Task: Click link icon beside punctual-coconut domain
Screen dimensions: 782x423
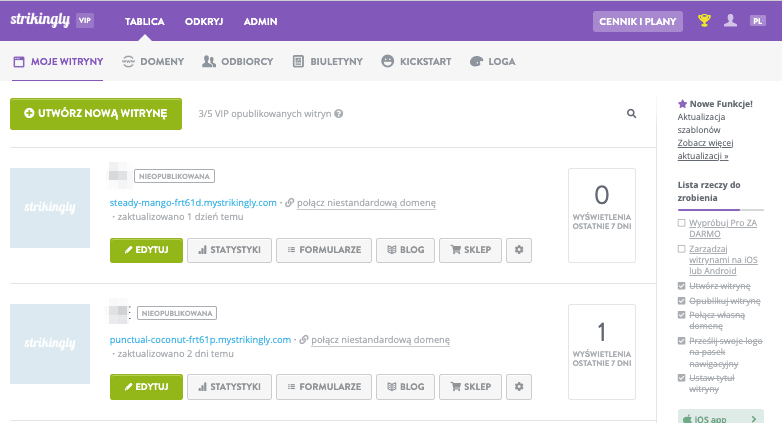Action: [303, 340]
